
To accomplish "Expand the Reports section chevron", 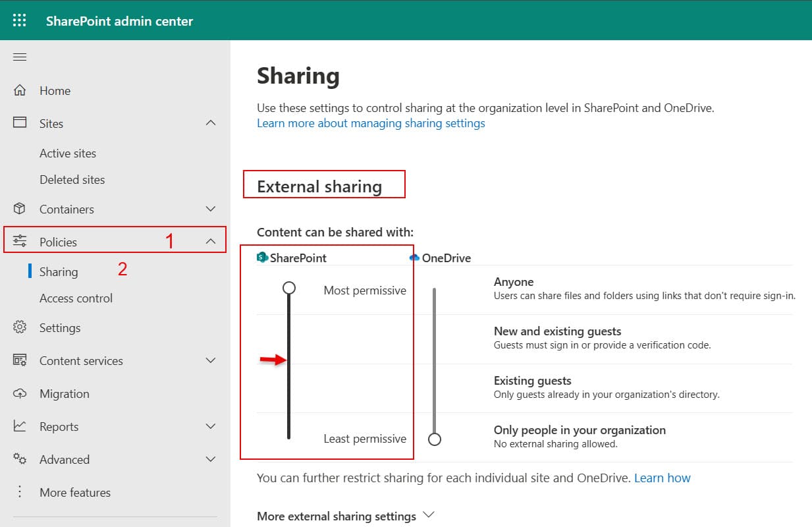I will 211,426.
